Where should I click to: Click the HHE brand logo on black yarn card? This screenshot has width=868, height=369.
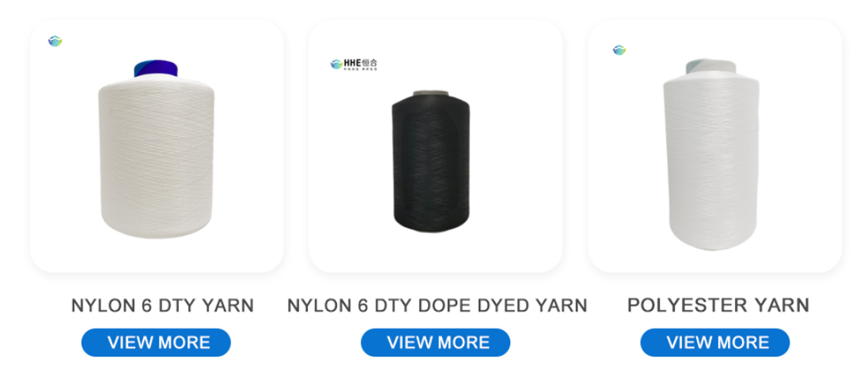click(x=354, y=64)
